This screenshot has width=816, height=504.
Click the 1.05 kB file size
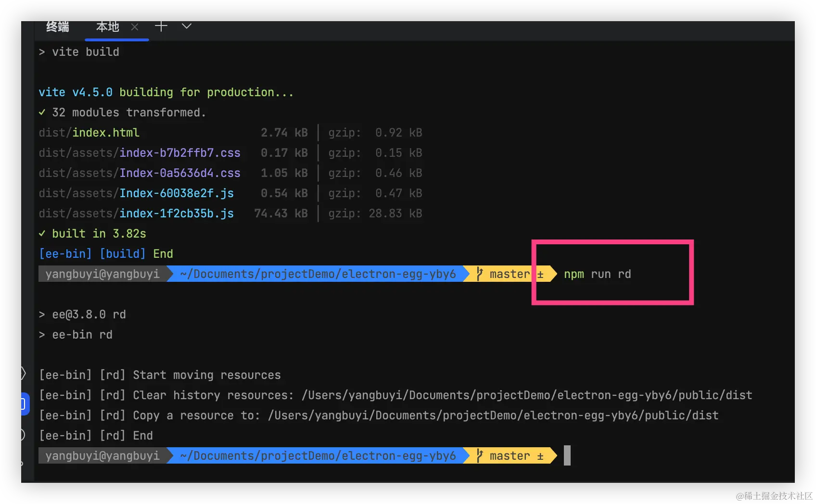pos(284,173)
